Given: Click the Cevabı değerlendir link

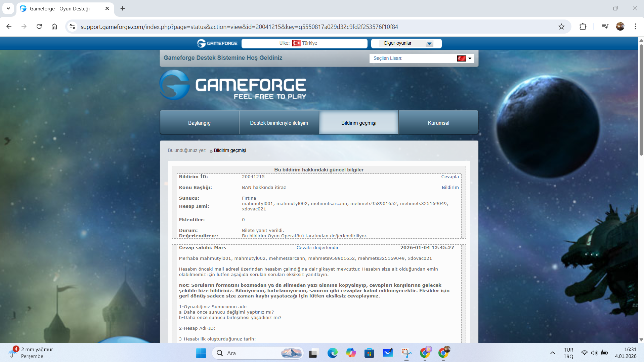Looking at the screenshot, I should pyautogui.click(x=317, y=248).
